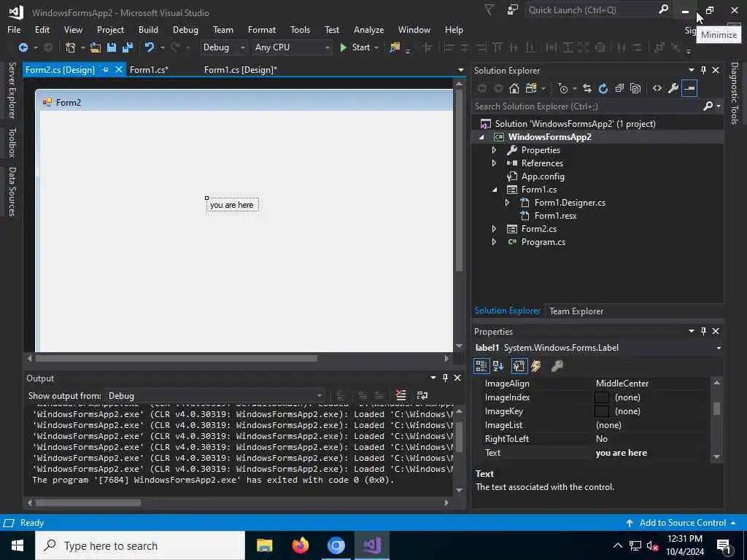Click the wrench Properties icon in Solution Explorer

coord(673,88)
